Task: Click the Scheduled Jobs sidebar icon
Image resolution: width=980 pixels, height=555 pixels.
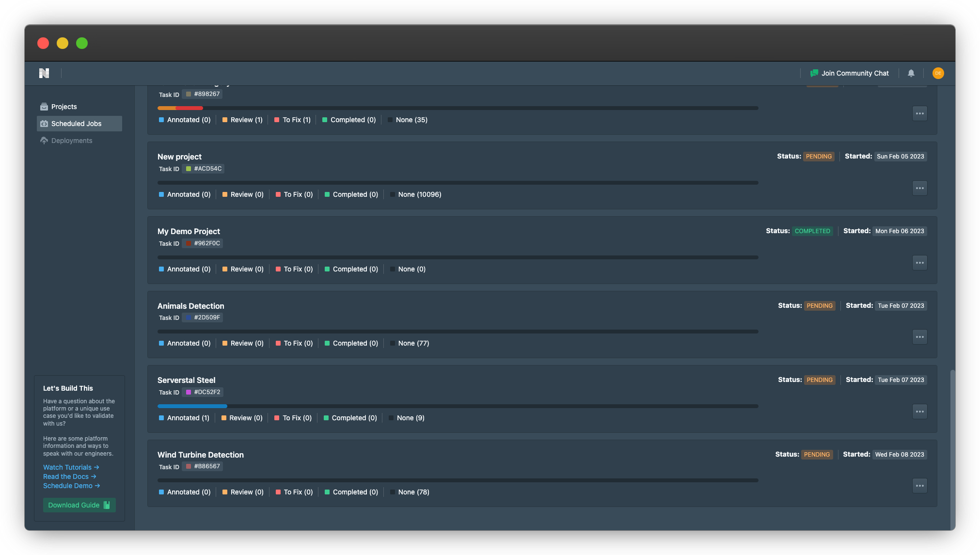Action: [x=44, y=124]
